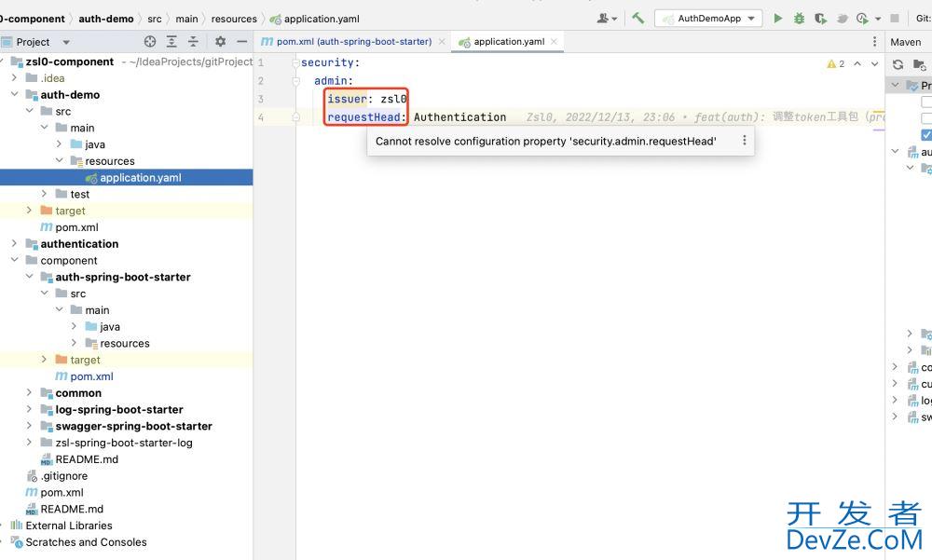Select auth-spring-boot-starter module
The image size is (932, 560).
pos(122,277)
